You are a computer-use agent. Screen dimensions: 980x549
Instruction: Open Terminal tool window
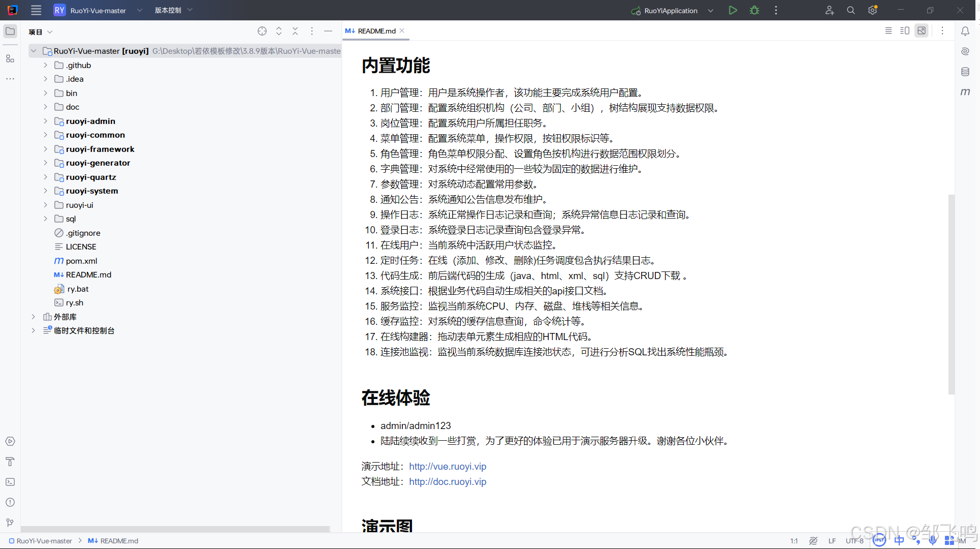point(10,482)
